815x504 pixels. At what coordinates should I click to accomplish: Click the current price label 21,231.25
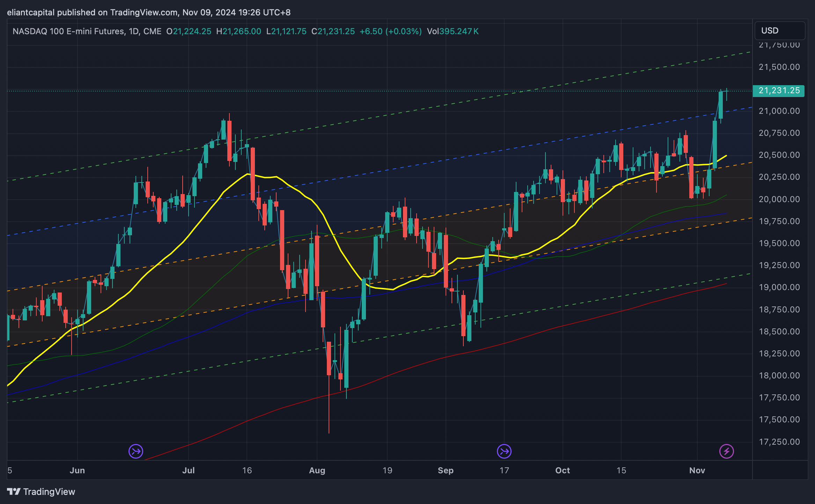[x=779, y=91]
